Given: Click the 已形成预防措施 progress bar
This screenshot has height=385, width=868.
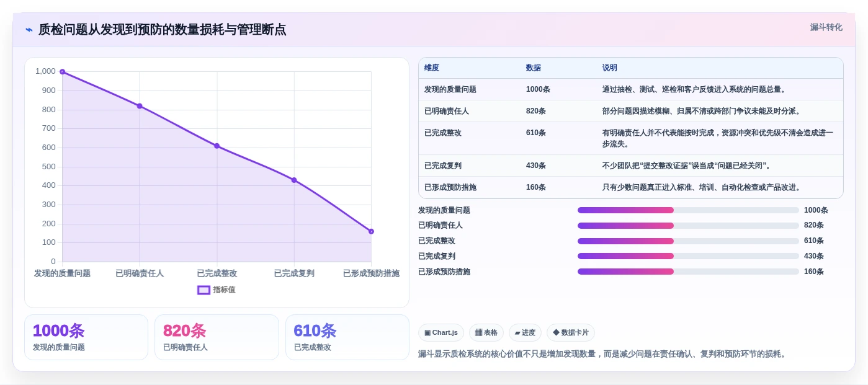Looking at the screenshot, I should (688, 272).
